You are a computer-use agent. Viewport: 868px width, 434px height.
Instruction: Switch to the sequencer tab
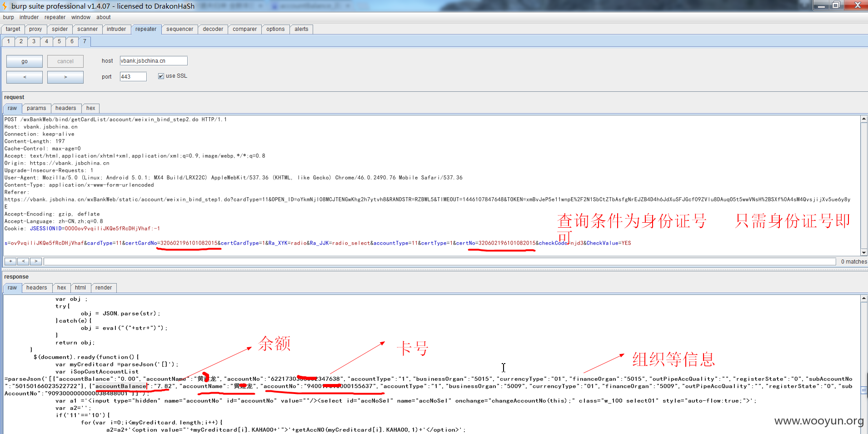tap(180, 29)
